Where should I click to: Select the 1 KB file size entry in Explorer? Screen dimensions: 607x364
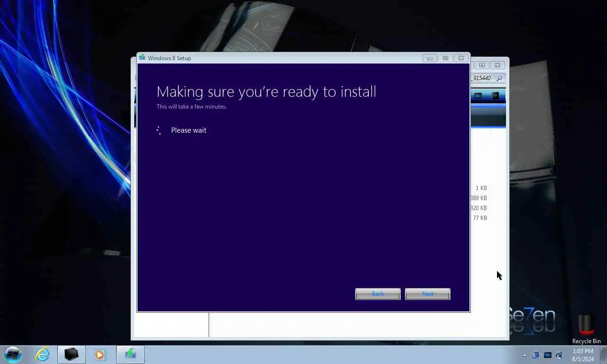[481, 188]
